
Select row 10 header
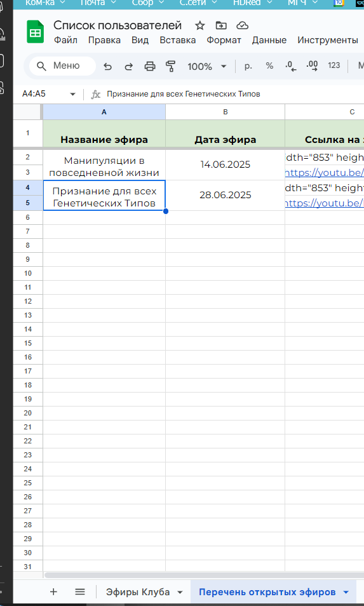click(28, 273)
